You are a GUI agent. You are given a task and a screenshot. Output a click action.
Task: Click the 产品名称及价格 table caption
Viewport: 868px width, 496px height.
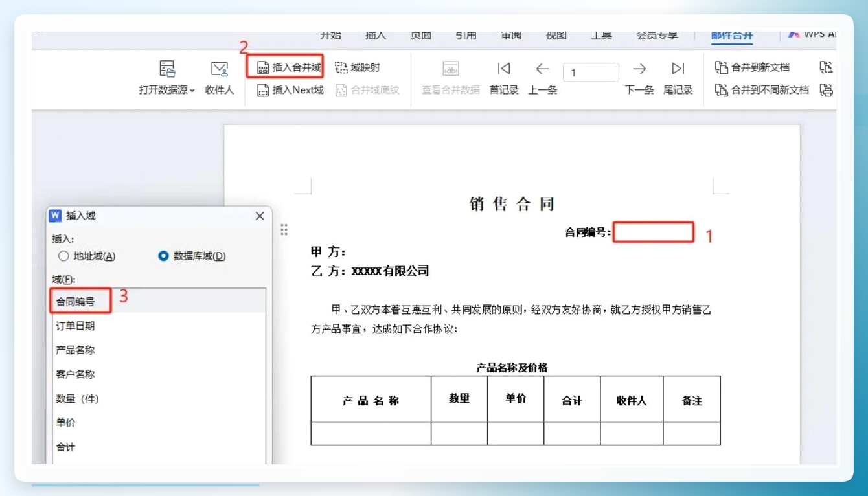click(512, 368)
